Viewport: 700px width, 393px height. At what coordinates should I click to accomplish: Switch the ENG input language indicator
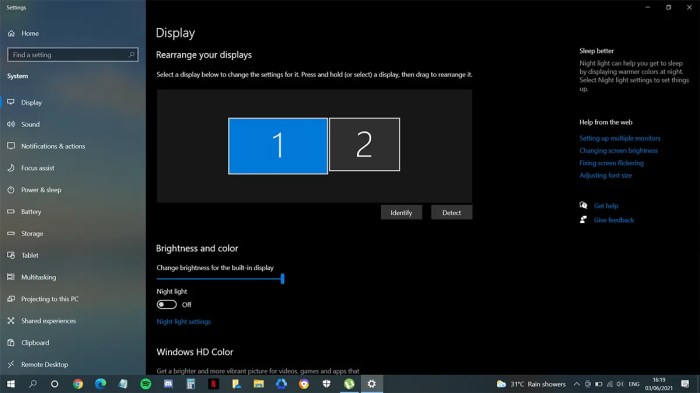click(634, 384)
